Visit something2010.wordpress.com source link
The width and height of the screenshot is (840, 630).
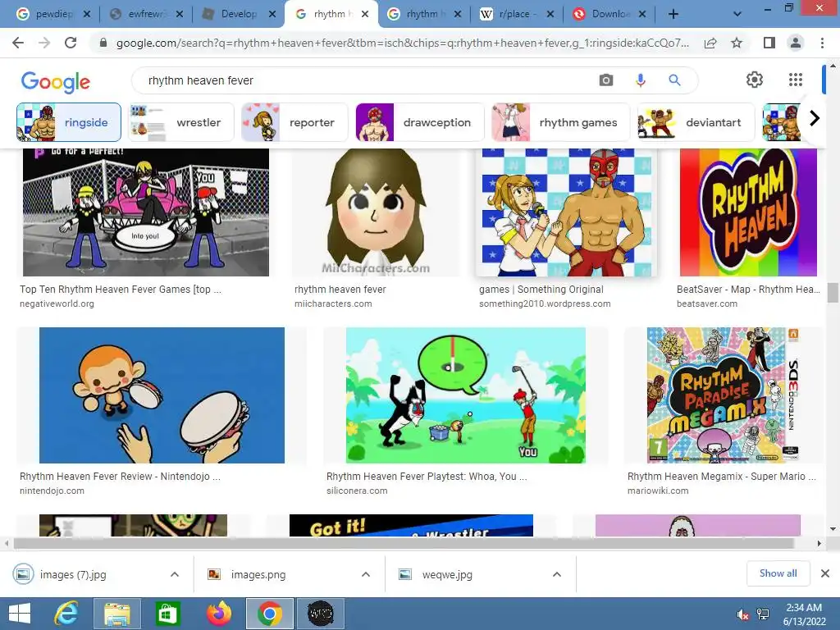pyautogui.click(x=545, y=304)
